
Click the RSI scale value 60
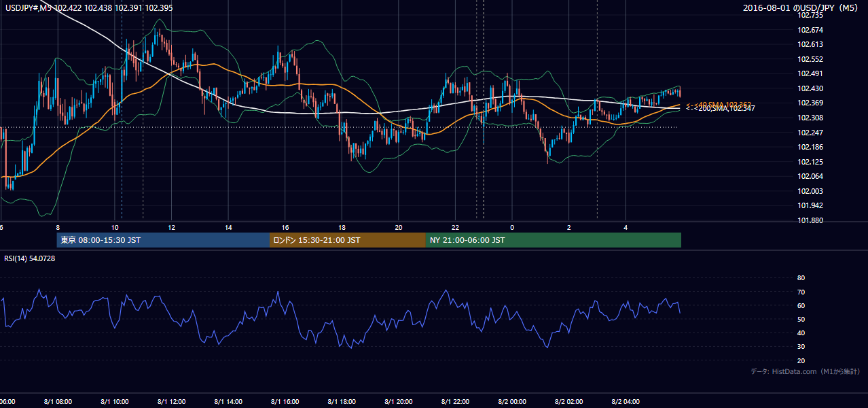(x=801, y=305)
